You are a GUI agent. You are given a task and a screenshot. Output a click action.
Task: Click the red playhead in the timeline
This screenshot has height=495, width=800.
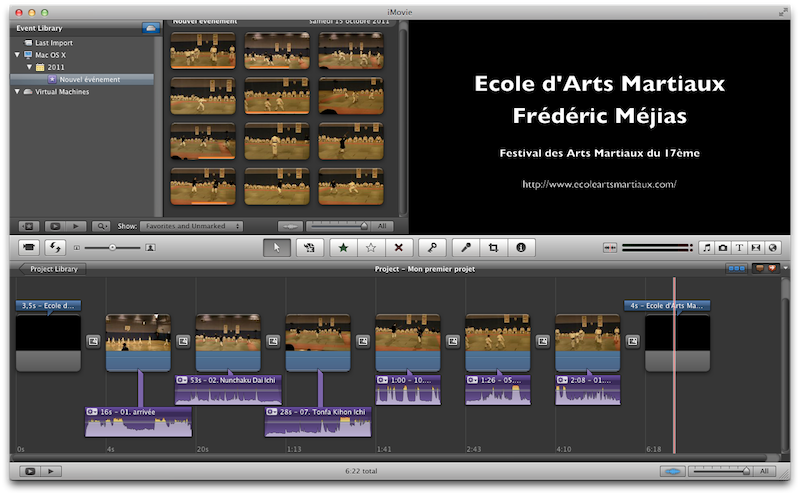[674, 365]
